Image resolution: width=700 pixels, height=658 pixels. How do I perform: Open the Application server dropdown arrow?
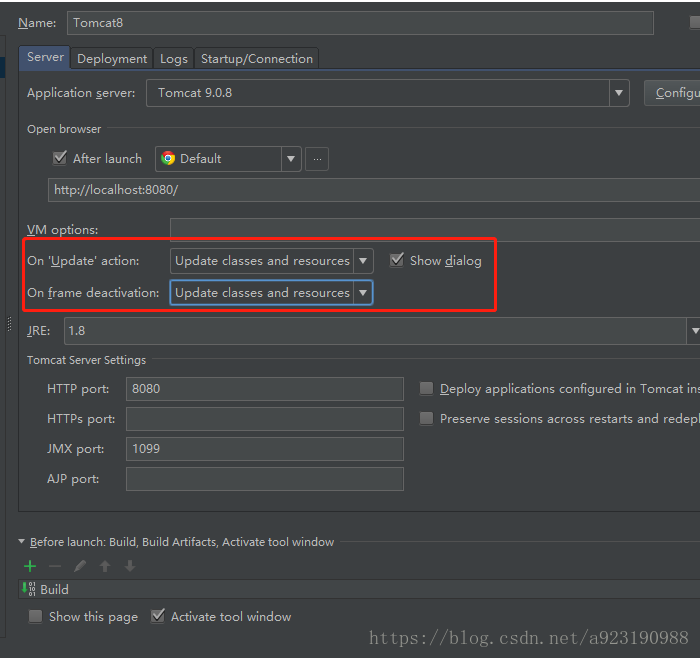point(619,93)
